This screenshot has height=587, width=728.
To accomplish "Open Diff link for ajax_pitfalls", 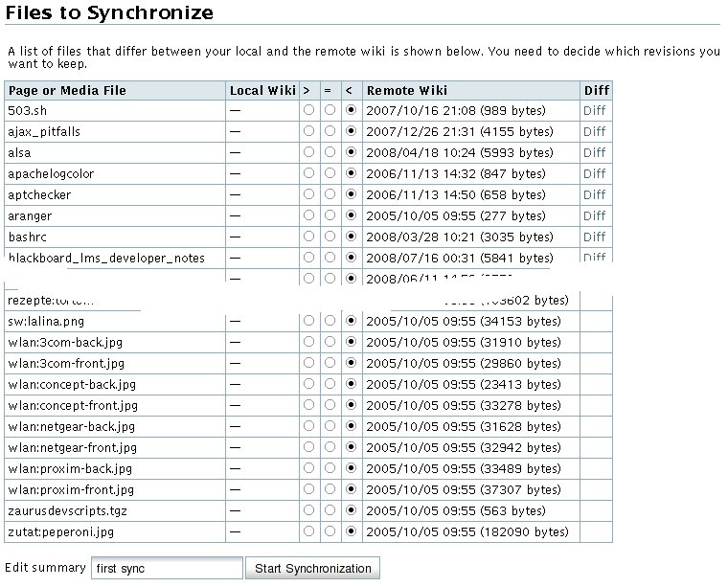I will 594,132.
